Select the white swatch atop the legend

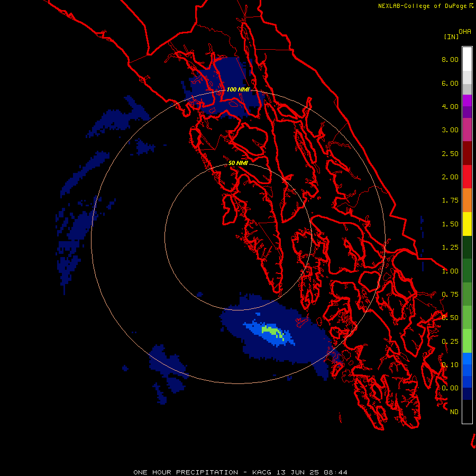[x=467, y=59]
